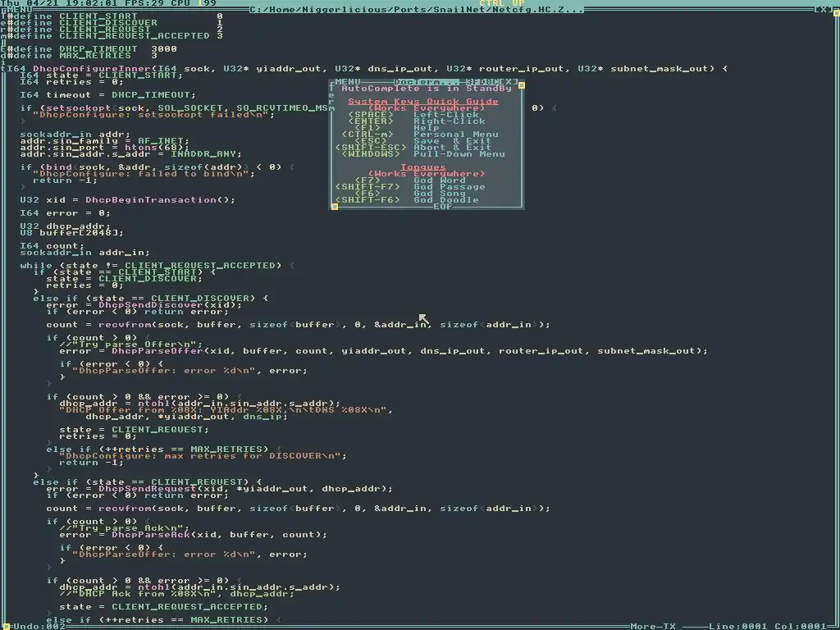Open the MENU of the editor window

coord(20,9)
